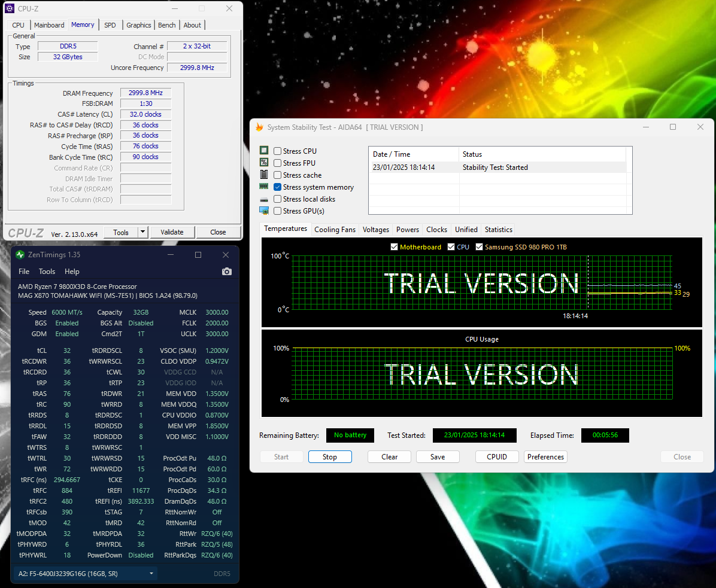Expand the A2 memory module selector
Image resolution: width=716 pixels, height=588 pixels.
(151, 574)
